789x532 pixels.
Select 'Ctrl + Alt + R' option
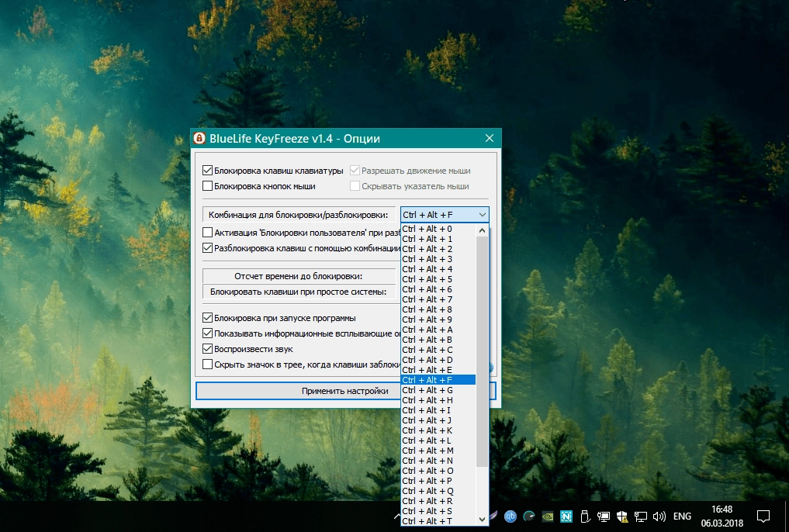[x=438, y=501]
